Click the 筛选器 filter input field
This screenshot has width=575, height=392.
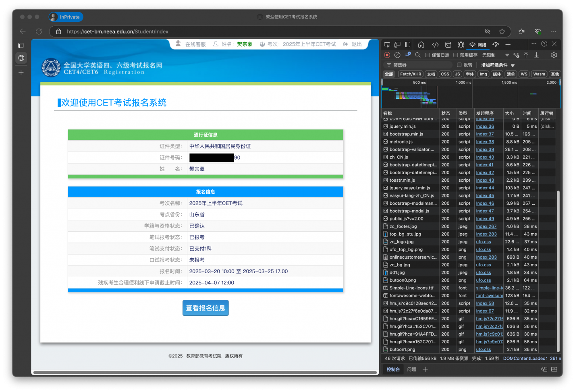coord(419,65)
